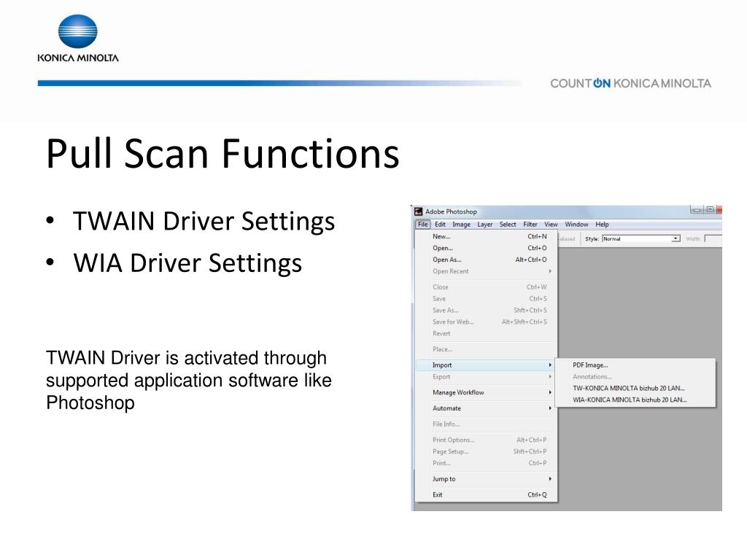
Task: Choose Print Options... menu entry
Action: [x=487, y=440]
